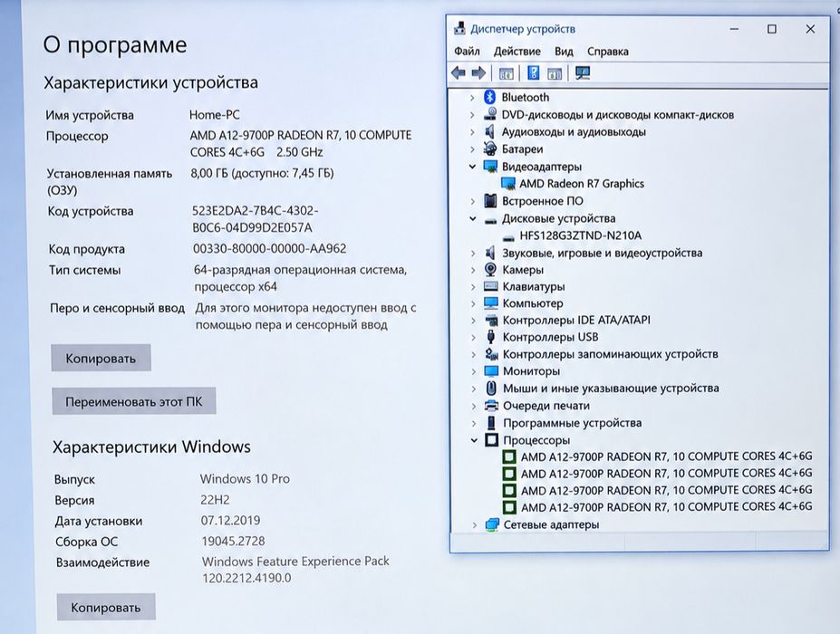840x634 pixels.
Task: Open the Действие menu
Action: pos(517,52)
